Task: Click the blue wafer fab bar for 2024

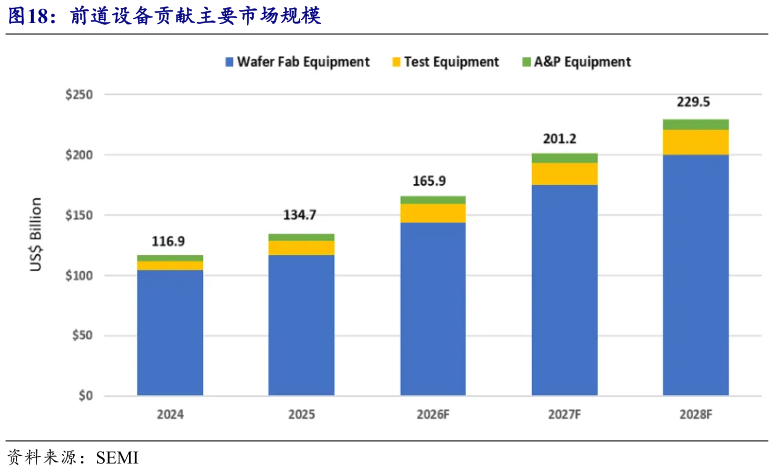Action: tap(170, 333)
